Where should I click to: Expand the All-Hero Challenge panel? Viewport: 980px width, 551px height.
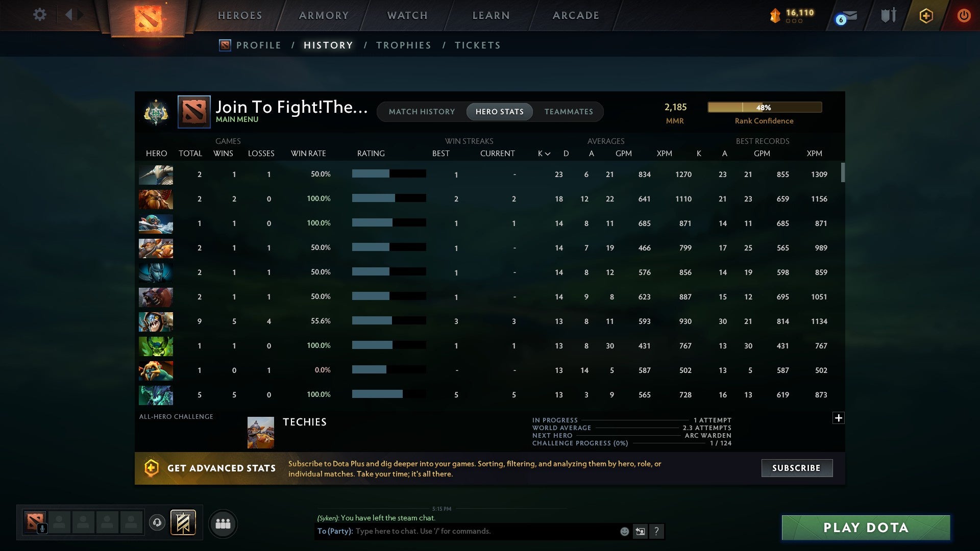[839, 417]
